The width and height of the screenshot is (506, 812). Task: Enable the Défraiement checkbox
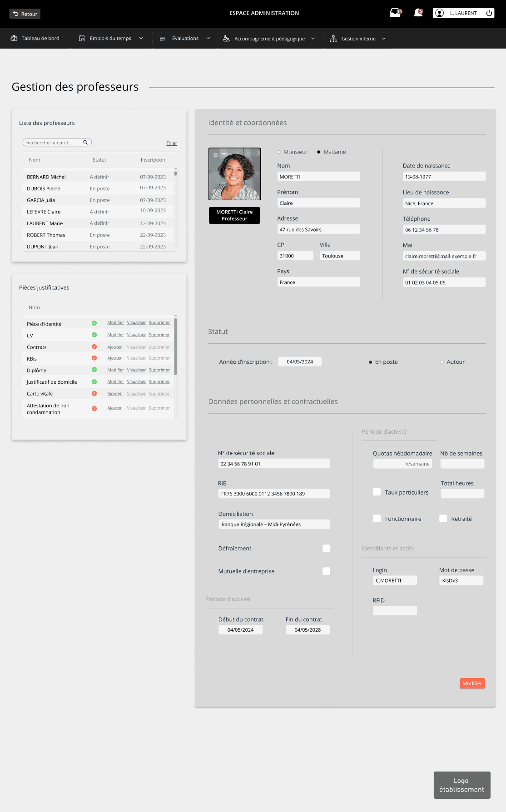326,549
